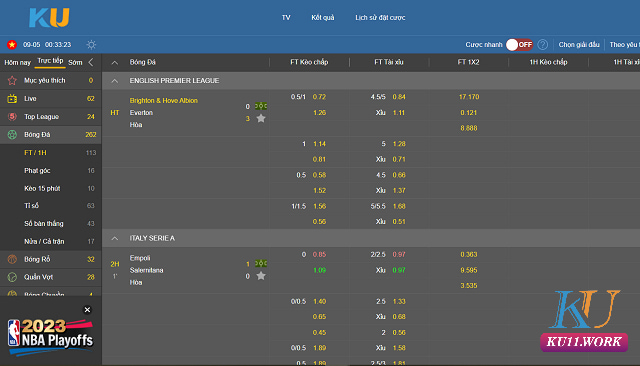Click Salernitana handicap odds 1.09

click(319, 270)
